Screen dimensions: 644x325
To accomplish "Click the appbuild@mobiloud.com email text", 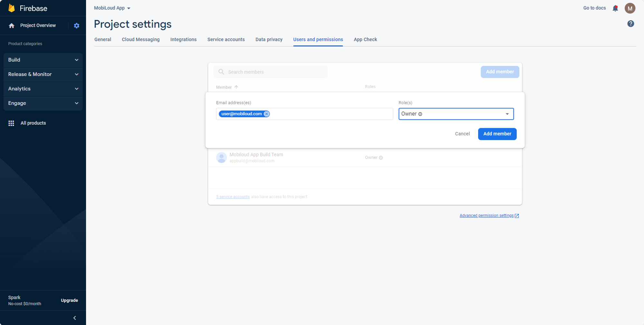I will [x=252, y=161].
